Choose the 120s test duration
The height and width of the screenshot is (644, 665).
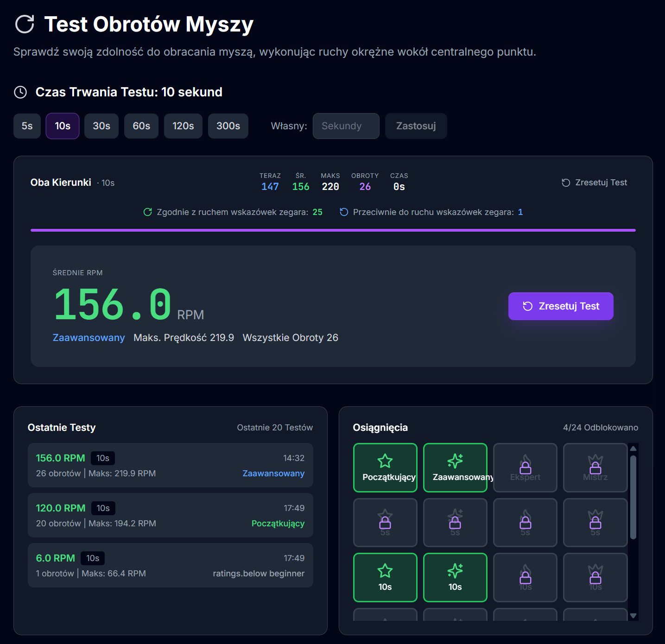pos(183,126)
